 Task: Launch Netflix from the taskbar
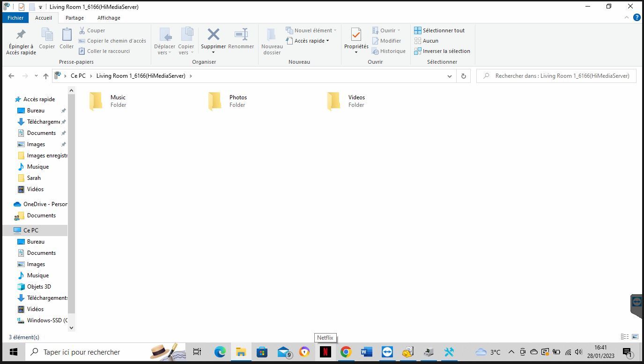(x=325, y=352)
